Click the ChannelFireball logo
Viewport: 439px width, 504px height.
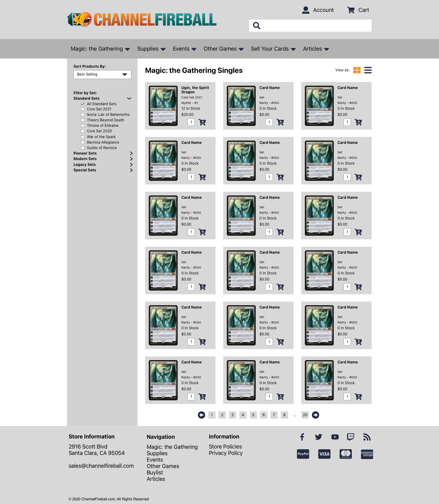point(142,19)
